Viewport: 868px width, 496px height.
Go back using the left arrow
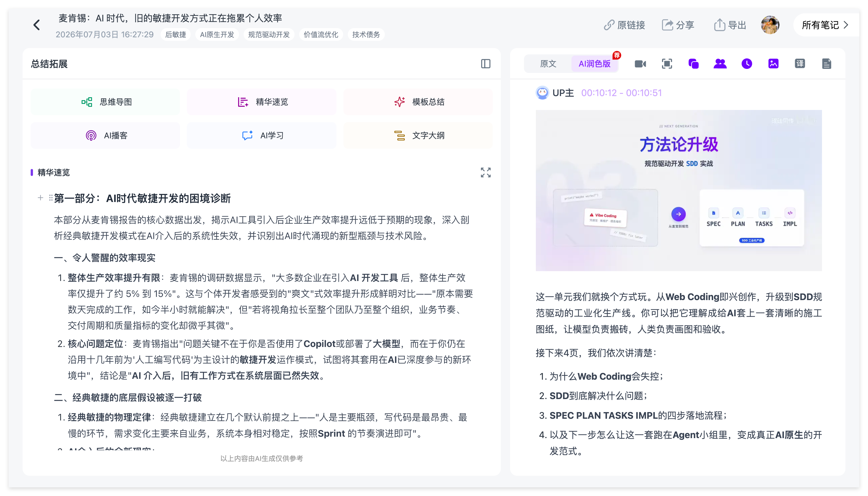(37, 25)
